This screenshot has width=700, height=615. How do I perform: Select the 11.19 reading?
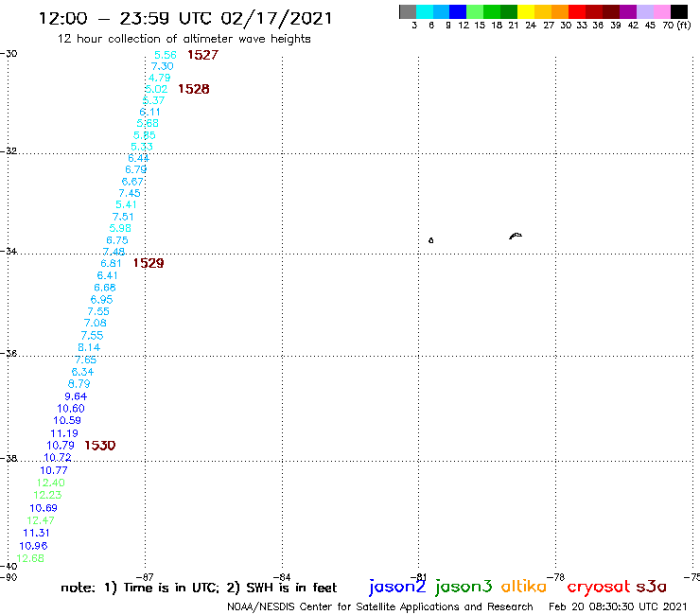pyautogui.click(x=64, y=433)
